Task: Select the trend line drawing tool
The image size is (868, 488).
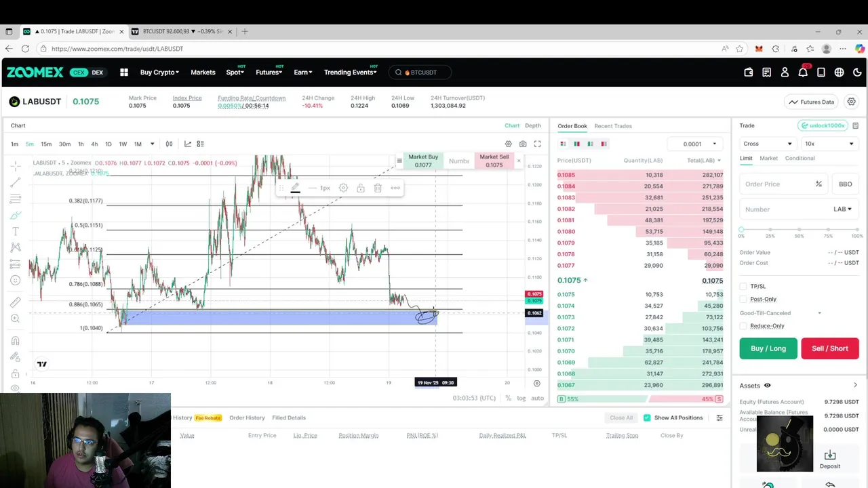Action: (x=16, y=183)
